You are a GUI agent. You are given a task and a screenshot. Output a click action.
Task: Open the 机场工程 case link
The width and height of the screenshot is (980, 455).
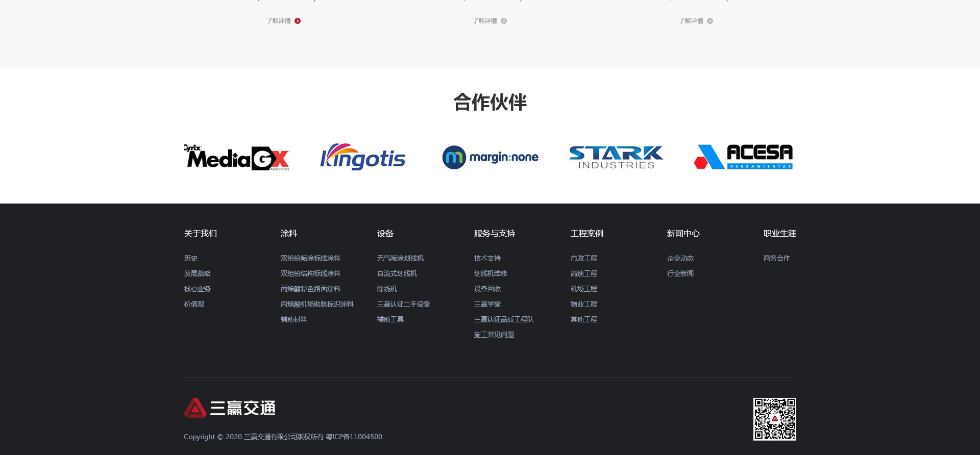(x=583, y=289)
